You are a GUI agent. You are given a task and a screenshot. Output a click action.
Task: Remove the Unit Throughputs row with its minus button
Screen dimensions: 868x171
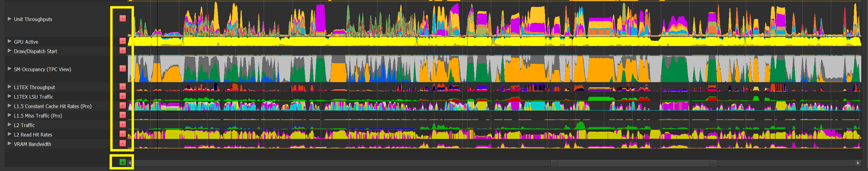pyautogui.click(x=123, y=19)
